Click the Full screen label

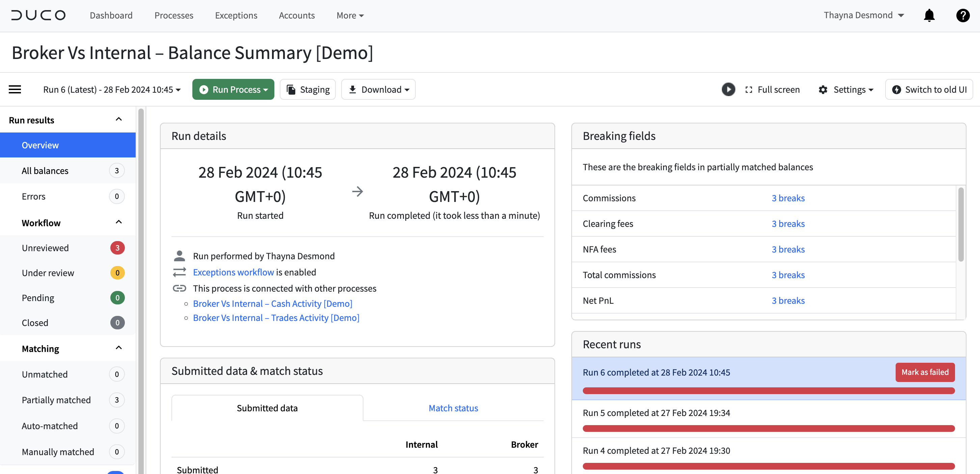(x=779, y=89)
